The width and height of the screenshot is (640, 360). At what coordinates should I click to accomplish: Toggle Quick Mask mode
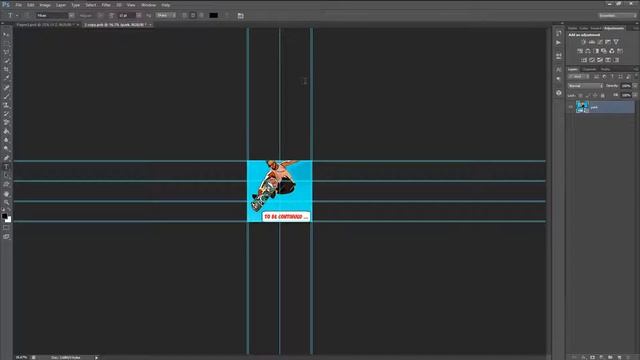pos(6,228)
